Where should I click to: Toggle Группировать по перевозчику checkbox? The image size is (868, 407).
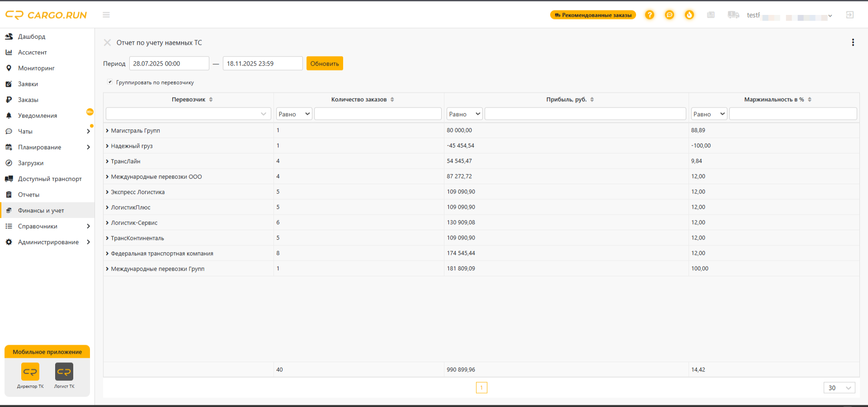[110, 82]
